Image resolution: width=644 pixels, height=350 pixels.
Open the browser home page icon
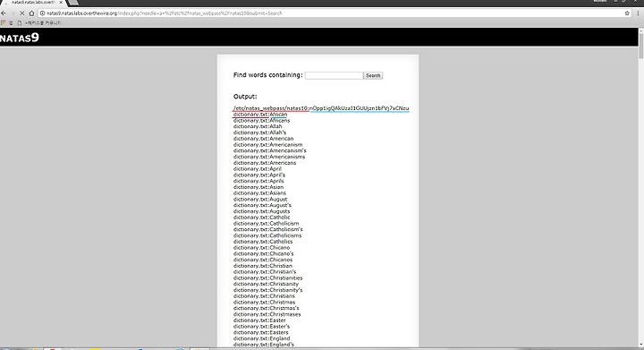click(x=31, y=13)
